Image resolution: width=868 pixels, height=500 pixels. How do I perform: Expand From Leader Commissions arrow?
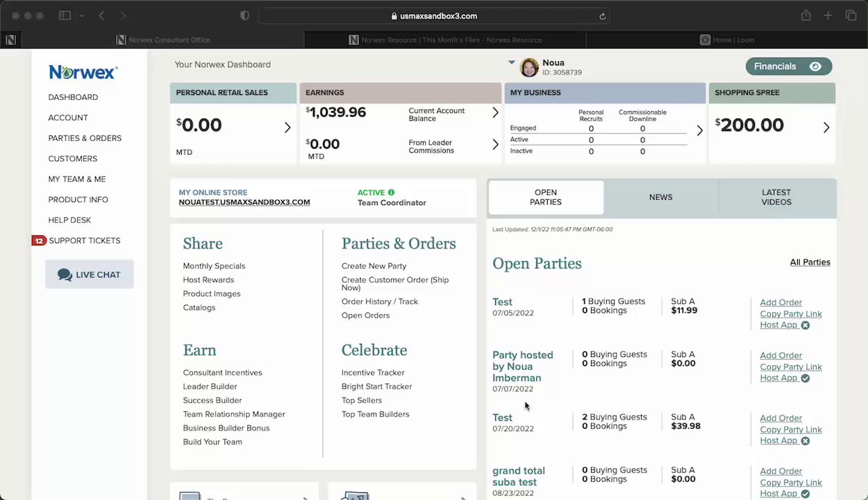pos(495,144)
